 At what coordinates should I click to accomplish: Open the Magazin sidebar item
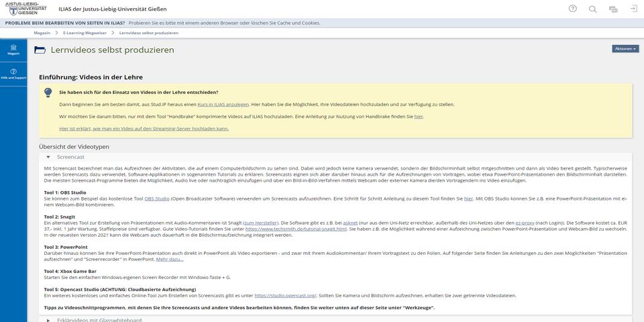tap(13, 50)
